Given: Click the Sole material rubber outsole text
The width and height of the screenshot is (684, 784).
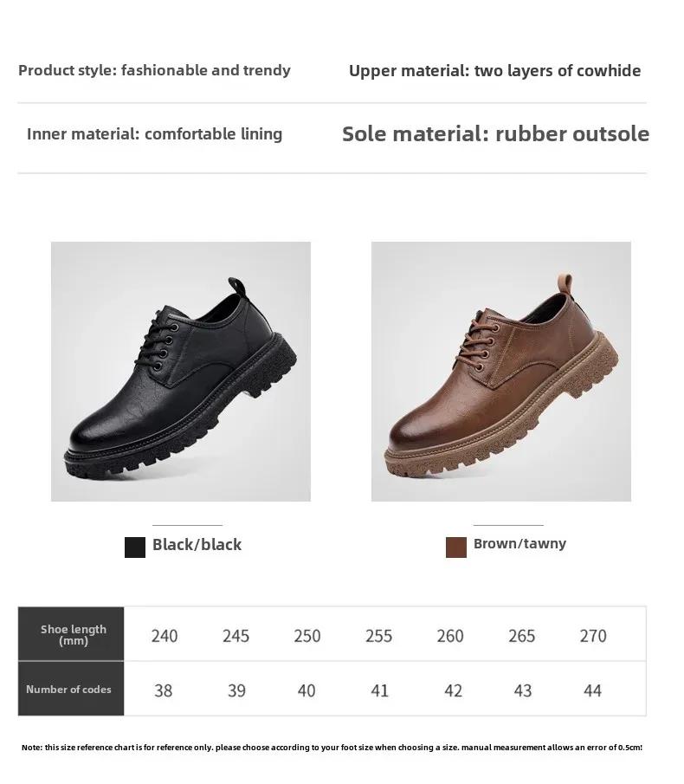Looking at the screenshot, I should coord(495,134).
